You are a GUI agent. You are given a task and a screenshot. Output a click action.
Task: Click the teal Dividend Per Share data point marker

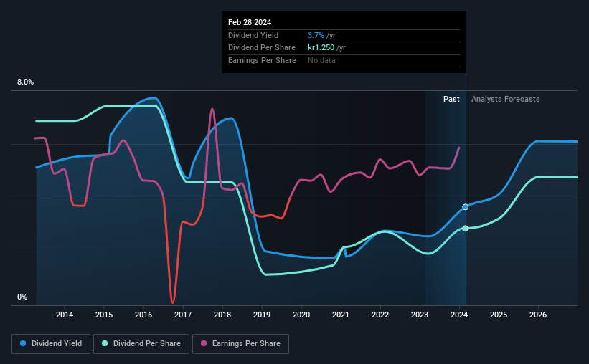[x=466, y=229]
